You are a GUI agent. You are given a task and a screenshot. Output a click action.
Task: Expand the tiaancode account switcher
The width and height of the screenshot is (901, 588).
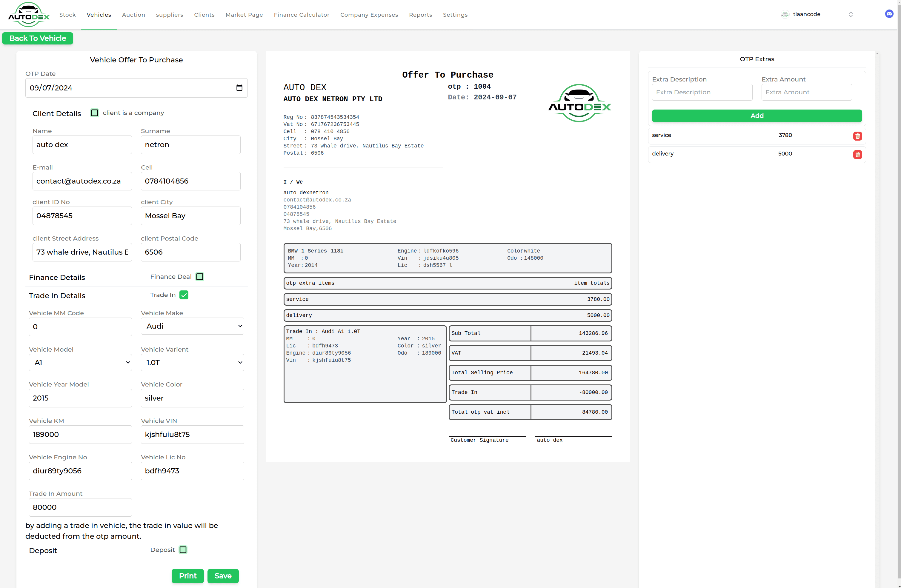[851, 14]
